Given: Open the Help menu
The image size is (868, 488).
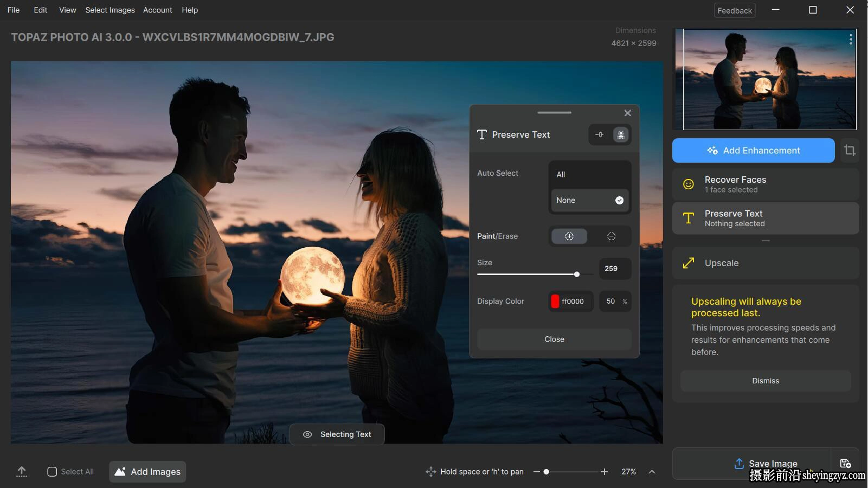Looking at the screenshot, I should click(x=190, y=10).
